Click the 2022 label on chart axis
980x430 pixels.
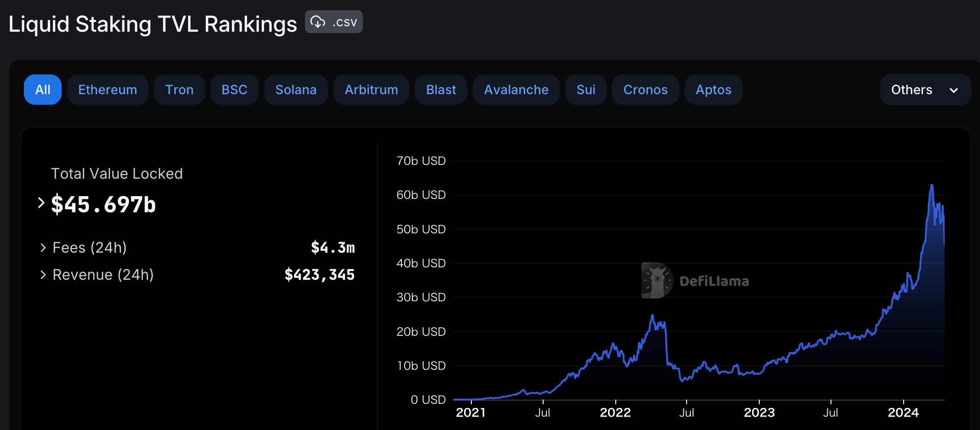615,413
